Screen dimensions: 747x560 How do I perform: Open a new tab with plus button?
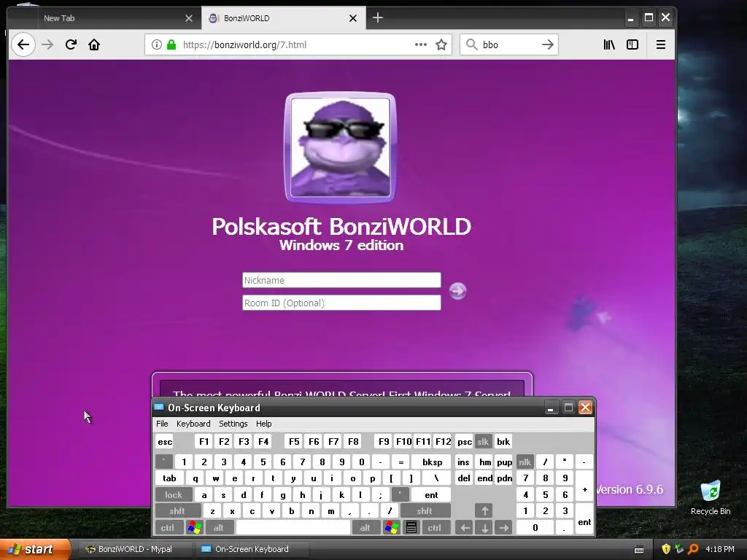click(378, 17)
